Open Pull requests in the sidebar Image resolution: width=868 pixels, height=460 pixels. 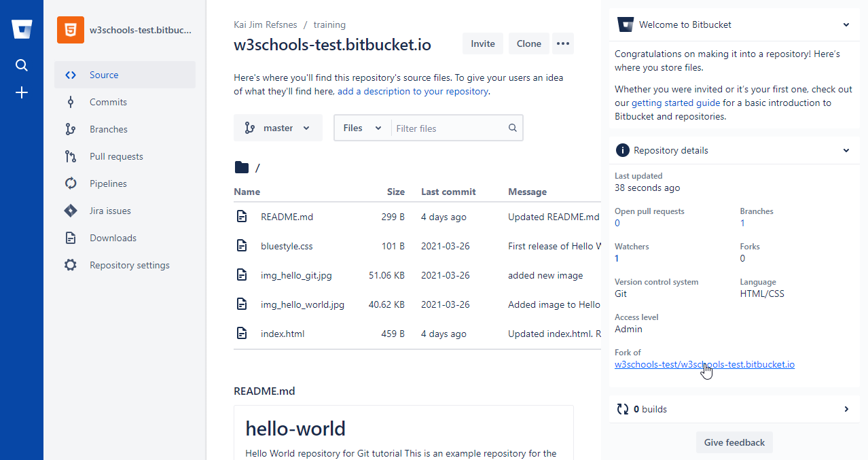(x=125, y=156)
